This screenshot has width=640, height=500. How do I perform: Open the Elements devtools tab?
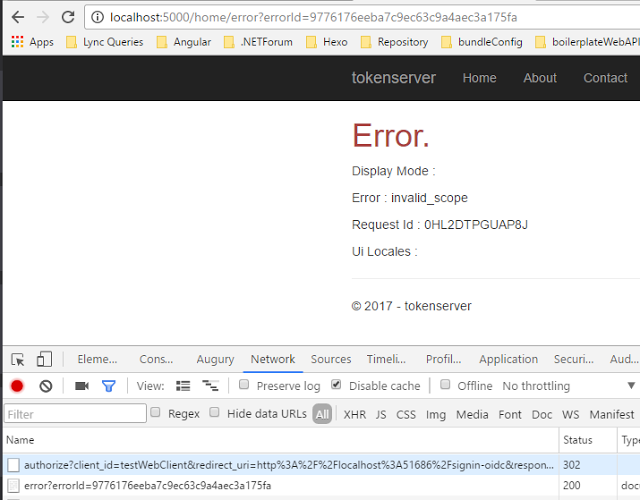pos(97,359)
